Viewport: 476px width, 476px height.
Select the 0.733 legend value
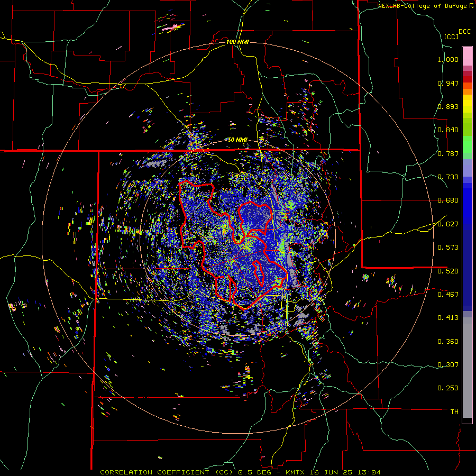[448, 177]
